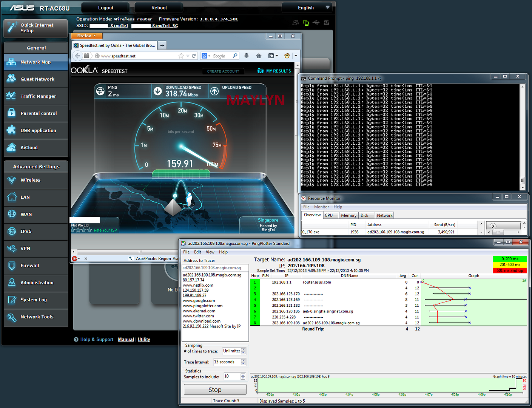The height and width of the screenshot is (408, 532).
Task: Open USB application page
Action: (36, 130)
